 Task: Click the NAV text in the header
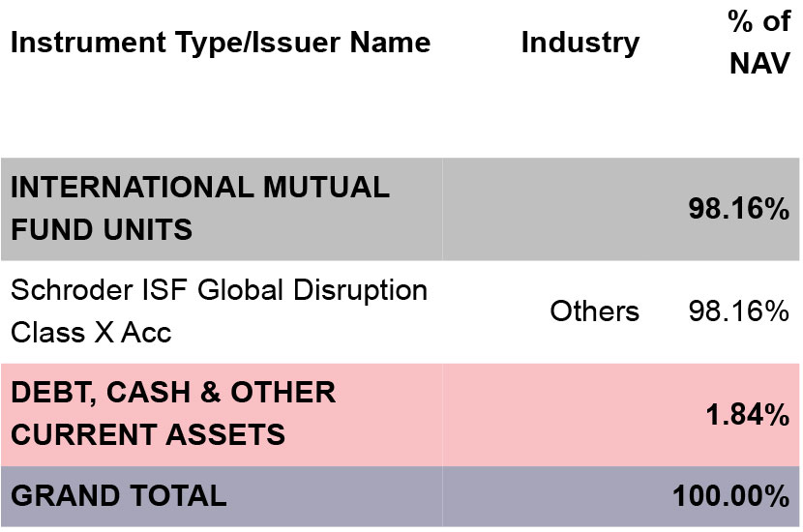coord(760,64)
